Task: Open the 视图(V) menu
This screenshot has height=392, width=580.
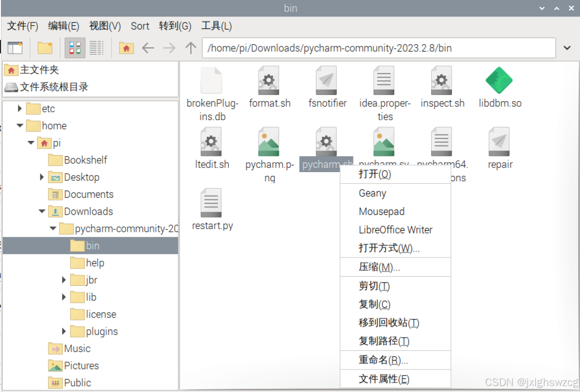Action: (x=104, y=26)
